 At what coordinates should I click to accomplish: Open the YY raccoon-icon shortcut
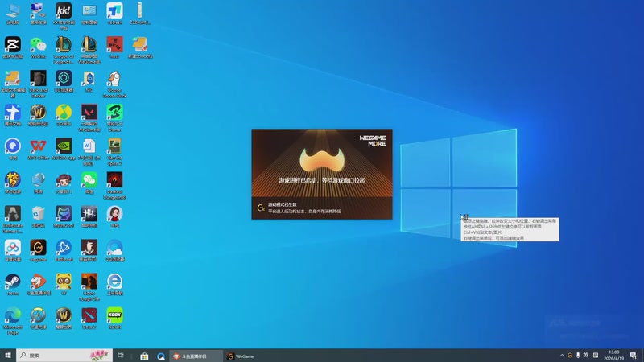coord(64,285)
